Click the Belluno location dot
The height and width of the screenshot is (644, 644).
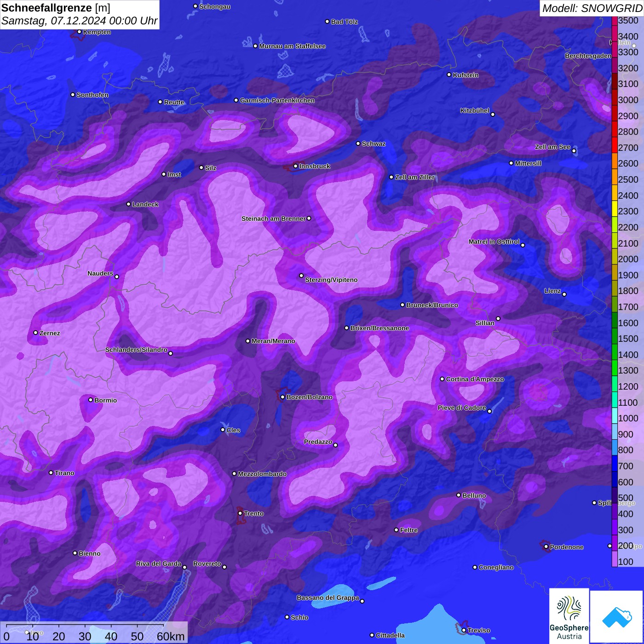459,495
